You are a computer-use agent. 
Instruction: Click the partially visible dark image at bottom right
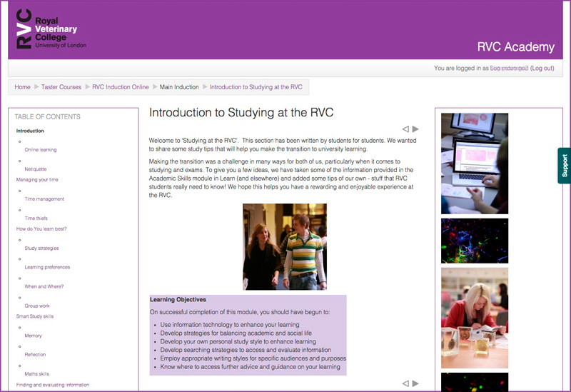click(475, 382)
